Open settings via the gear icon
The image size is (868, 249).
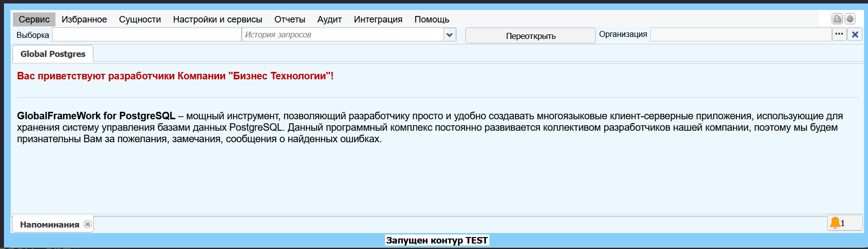coord(850,19)
